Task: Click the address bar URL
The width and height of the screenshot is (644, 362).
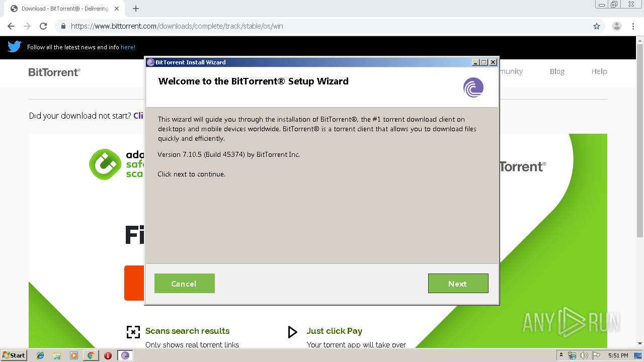Action: point(177,26)
